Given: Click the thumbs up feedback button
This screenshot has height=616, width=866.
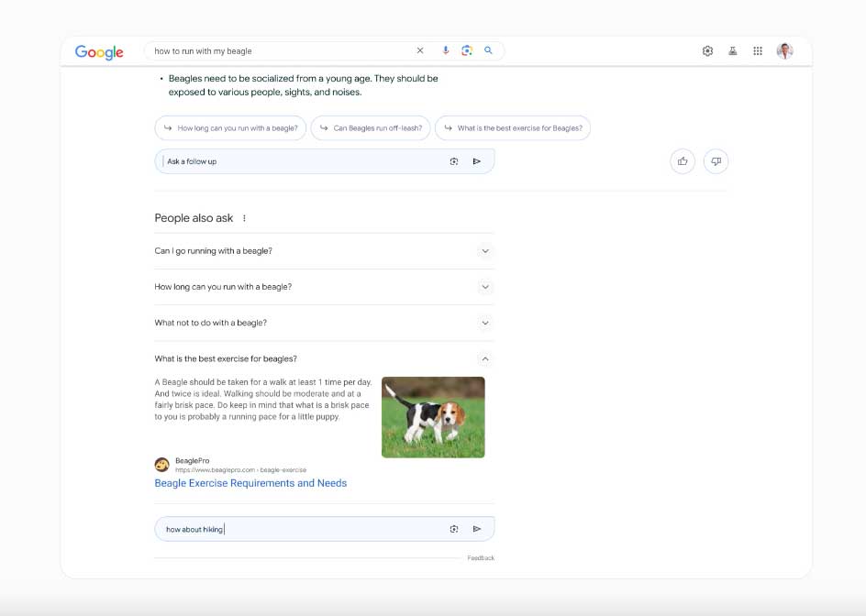Looking at the screenshot, I should pyautogui.click(x=683, y=161).
